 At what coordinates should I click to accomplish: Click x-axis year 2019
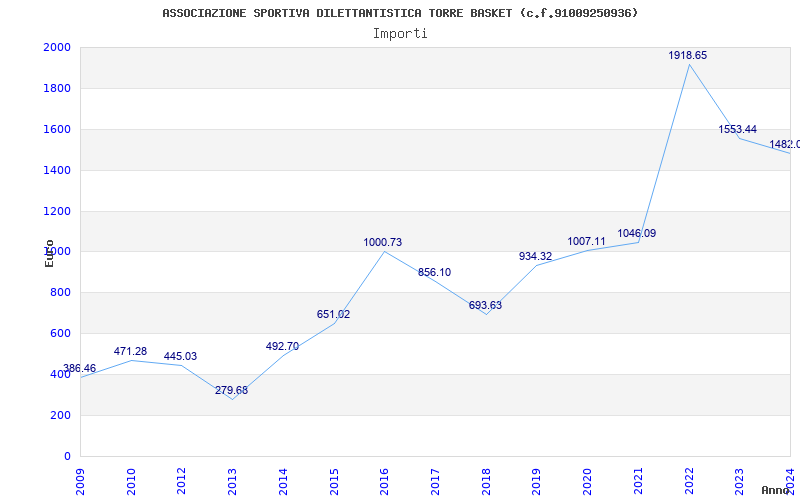536,482
